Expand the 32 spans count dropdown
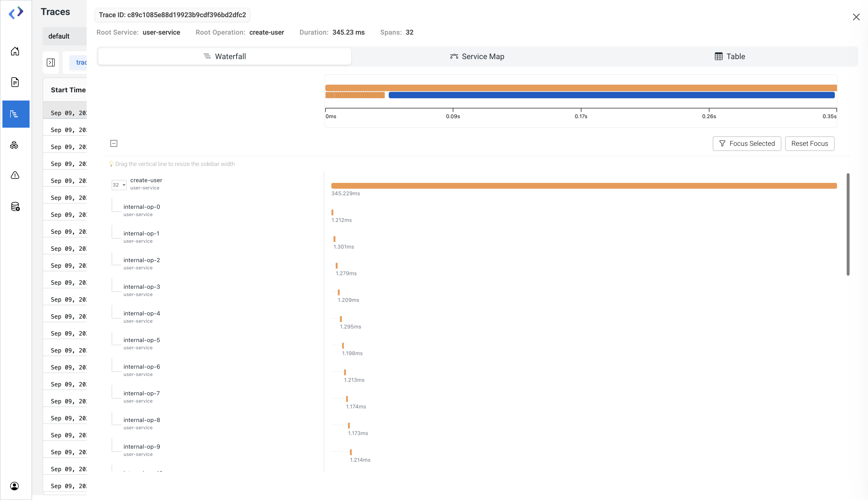 coord(119,185)
